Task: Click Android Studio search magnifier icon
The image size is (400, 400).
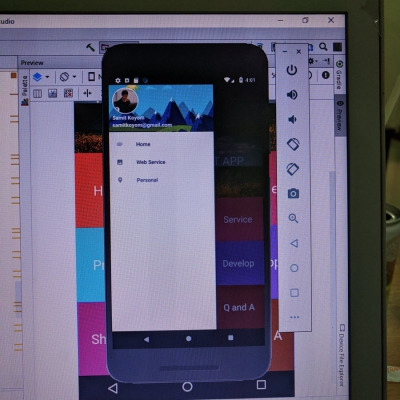Action: click(323, 47)
